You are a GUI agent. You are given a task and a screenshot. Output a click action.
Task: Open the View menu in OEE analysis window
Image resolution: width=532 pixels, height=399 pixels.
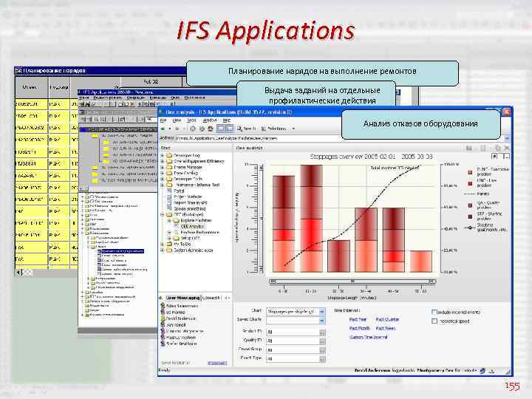[x=177, y=120]
